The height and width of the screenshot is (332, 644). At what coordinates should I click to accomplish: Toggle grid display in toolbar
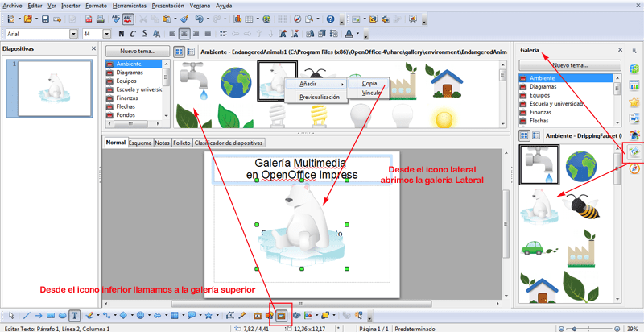282,19
